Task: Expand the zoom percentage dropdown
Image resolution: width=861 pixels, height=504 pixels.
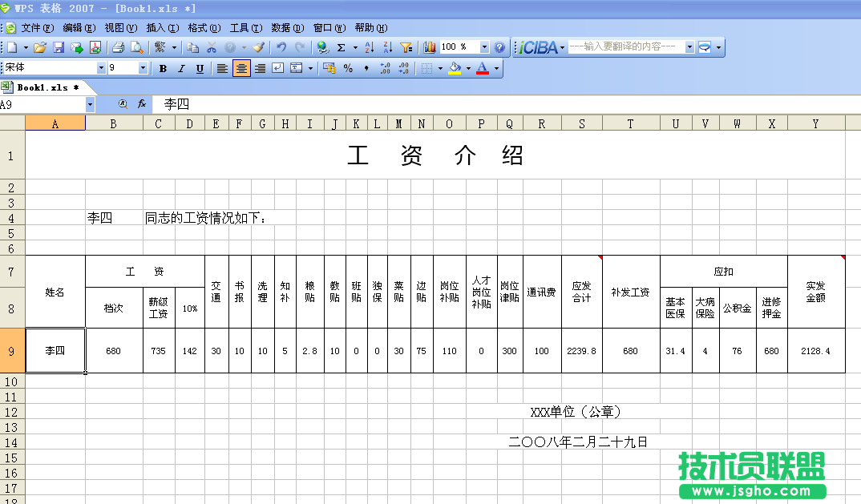Action: point(484,46)
